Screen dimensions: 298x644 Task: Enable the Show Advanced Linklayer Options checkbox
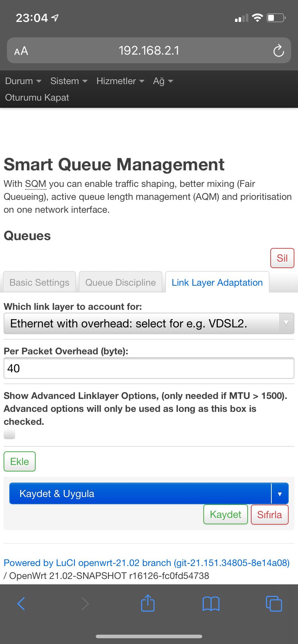[9, 434]
